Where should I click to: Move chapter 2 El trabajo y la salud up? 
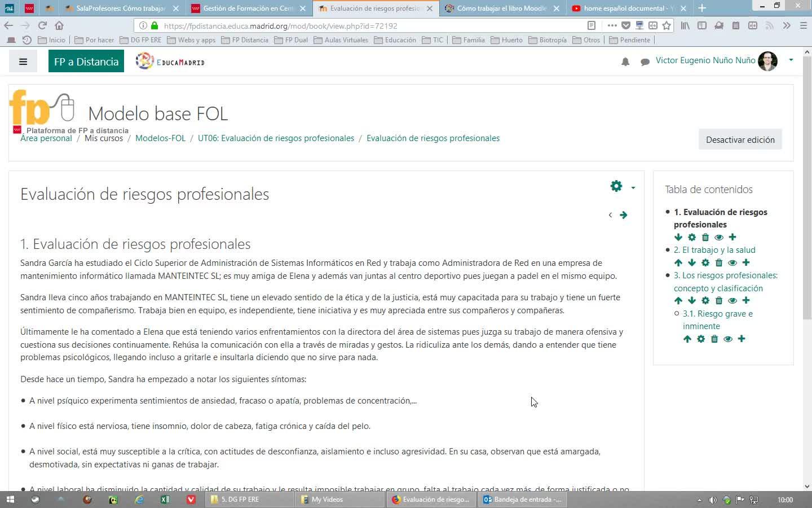click(678, 262)
